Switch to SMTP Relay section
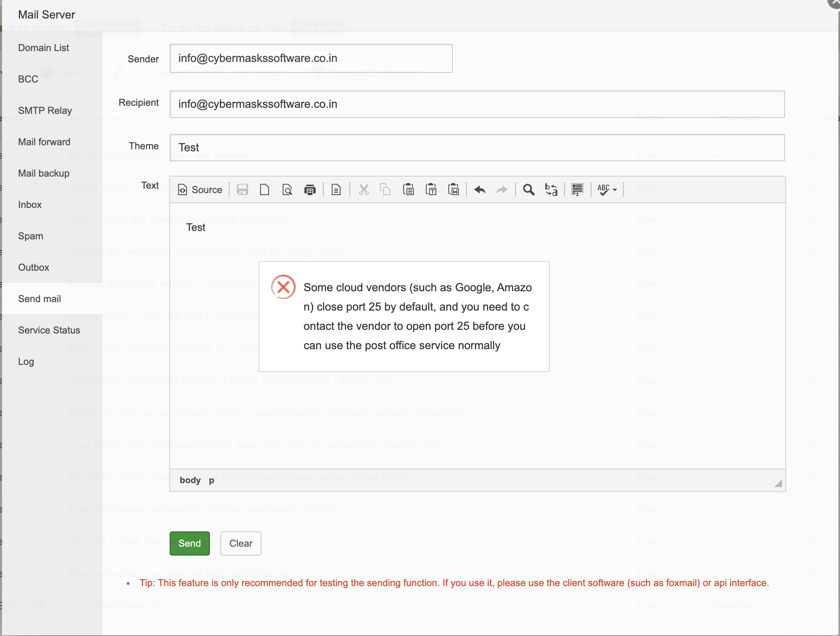This screenshot has width=840, height=636. (45, 111)
